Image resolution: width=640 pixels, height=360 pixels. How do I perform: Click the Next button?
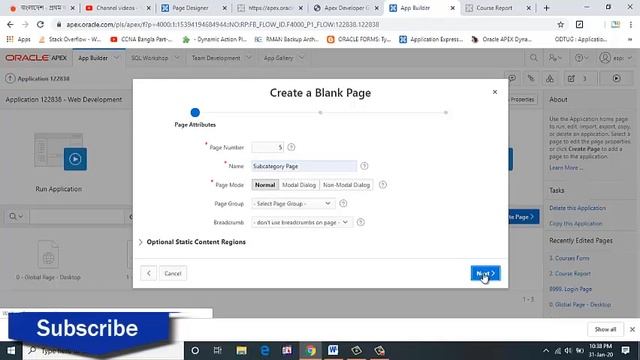pyautogui.click(x=485, y=273)
